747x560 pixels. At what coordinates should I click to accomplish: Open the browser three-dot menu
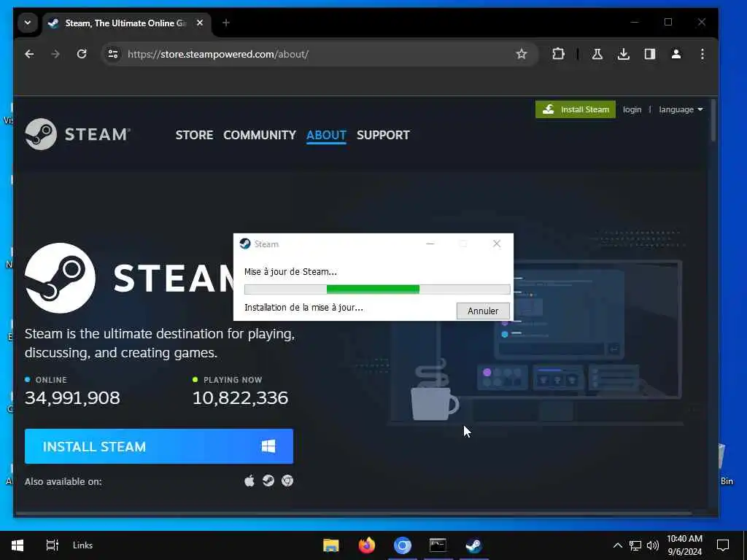(703, 54)
